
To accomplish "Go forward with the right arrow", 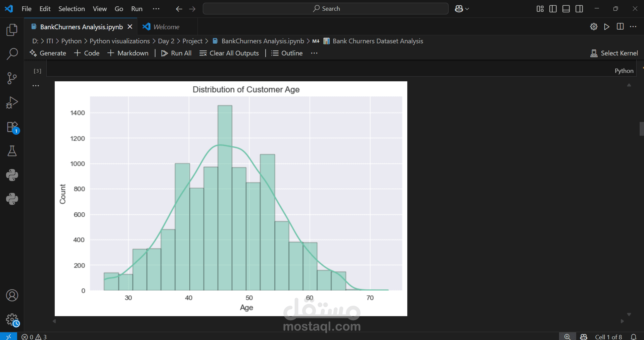I will (x=192, y=9).
